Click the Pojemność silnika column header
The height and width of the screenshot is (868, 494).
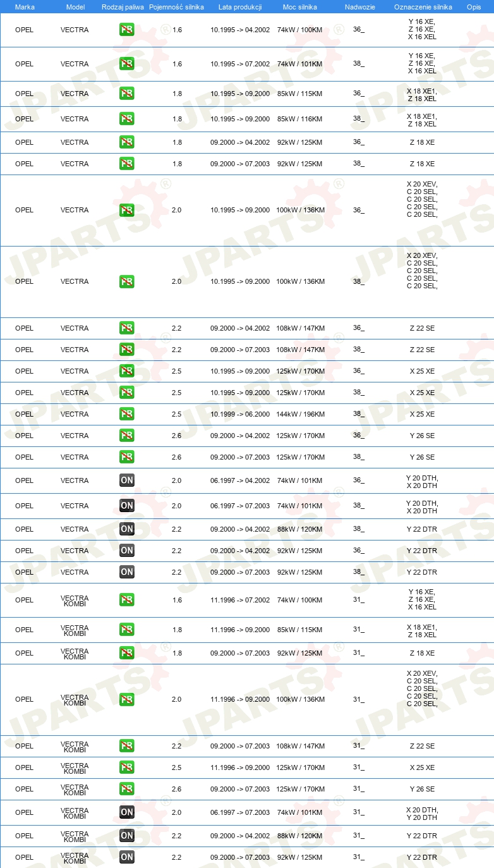[x=176, y=7]
